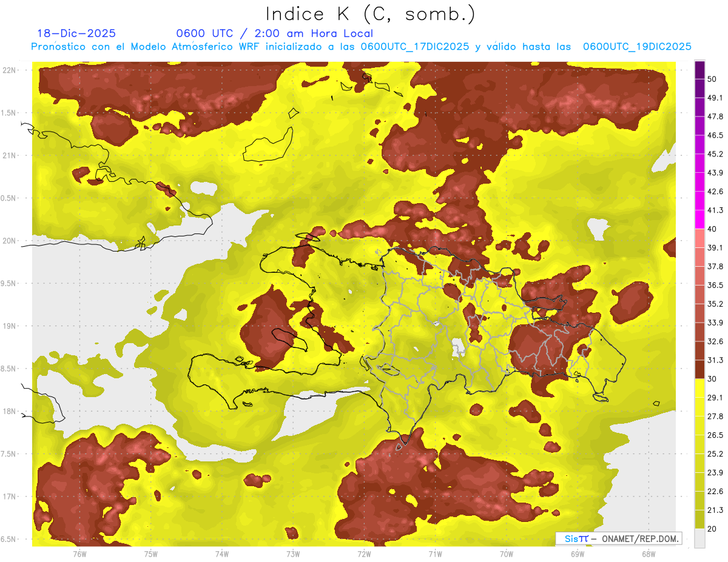Click the longitude axis label '71W'
This screenshot has width=728, height=562.
[435, 554]
